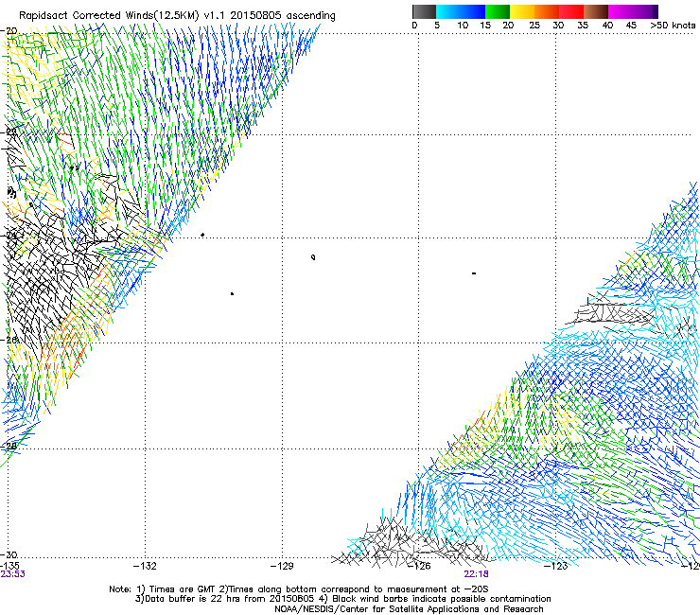Viewport: 700px width, 615px height.
Task: Click the cyan-blue 5-15 knots legend segment
Action: point(461,11)
